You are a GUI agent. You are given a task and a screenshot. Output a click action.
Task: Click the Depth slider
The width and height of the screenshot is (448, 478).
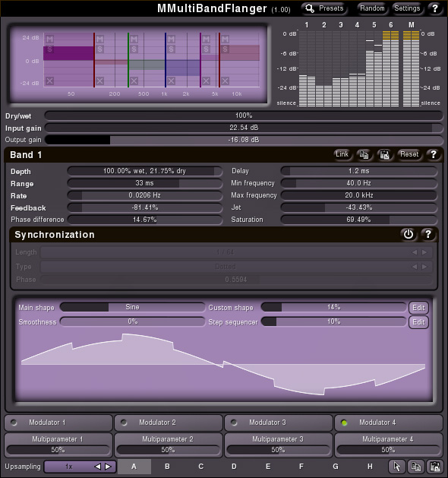click(145, 171)
